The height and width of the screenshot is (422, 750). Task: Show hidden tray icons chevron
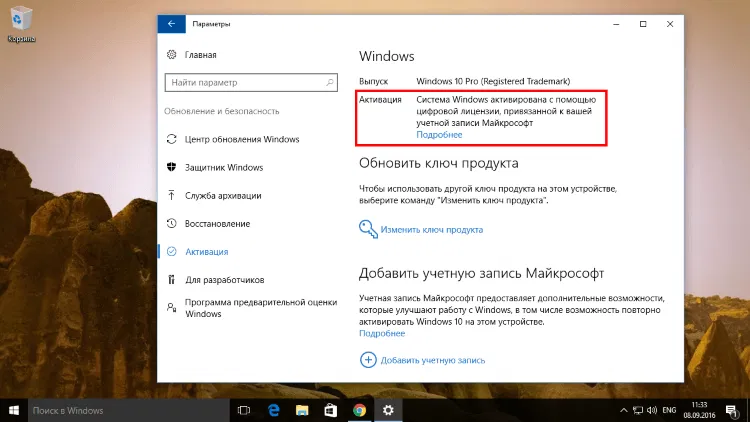(x=624, y=411)
